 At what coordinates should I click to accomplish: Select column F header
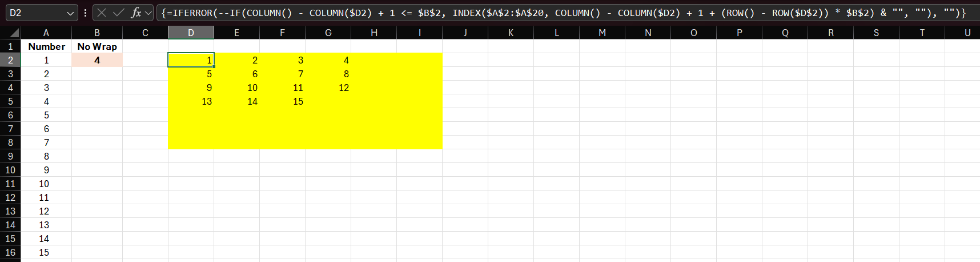coord(282,33)
